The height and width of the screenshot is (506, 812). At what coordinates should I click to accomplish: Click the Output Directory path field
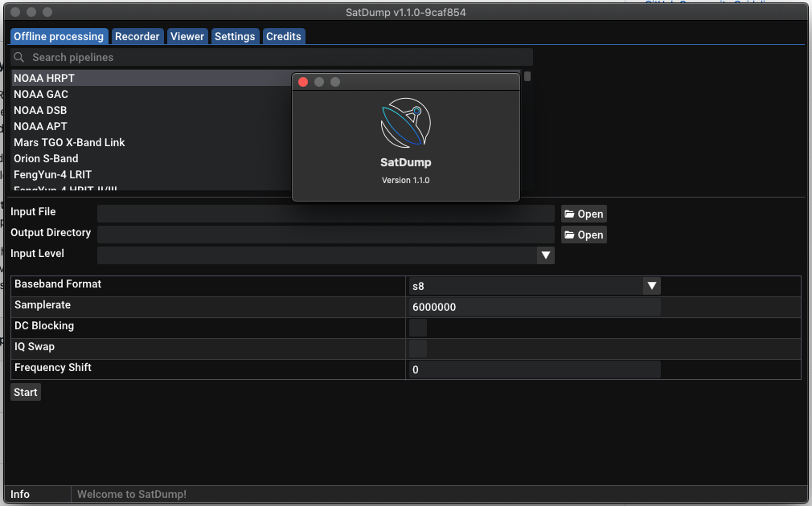326,235
